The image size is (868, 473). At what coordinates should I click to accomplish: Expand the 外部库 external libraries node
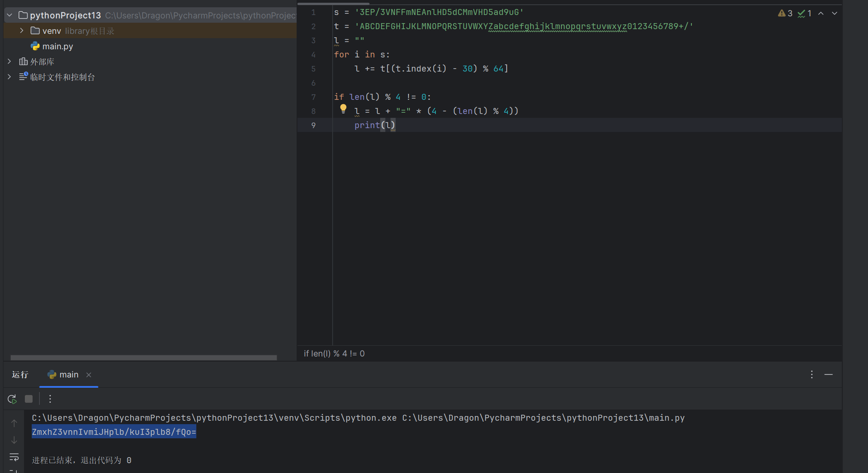(9, 62)
